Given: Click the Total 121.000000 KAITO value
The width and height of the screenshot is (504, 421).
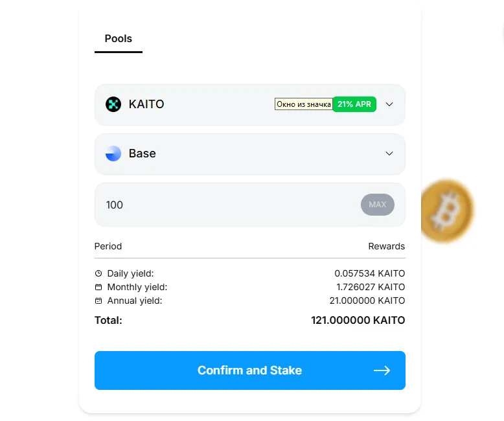Looking at the screenshot, I should pos(358,321).
